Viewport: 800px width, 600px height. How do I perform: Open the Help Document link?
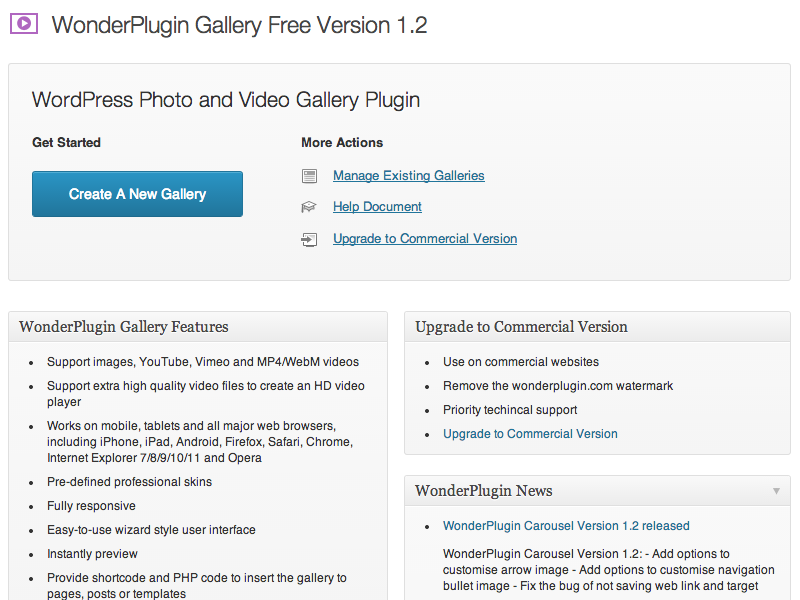point(377,207)
